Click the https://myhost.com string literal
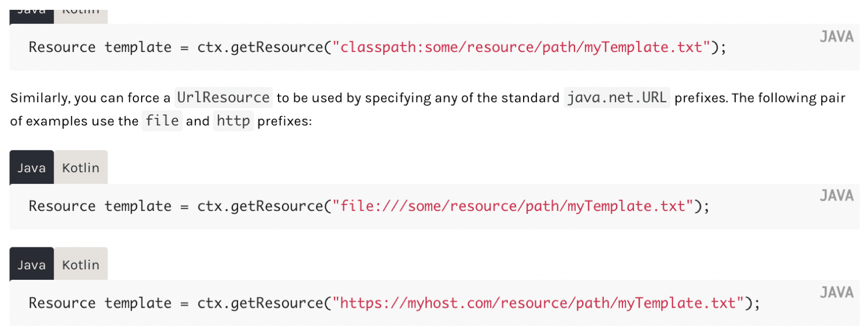Image resolution: width=868 pixels, height=326 pixels. 537,303
